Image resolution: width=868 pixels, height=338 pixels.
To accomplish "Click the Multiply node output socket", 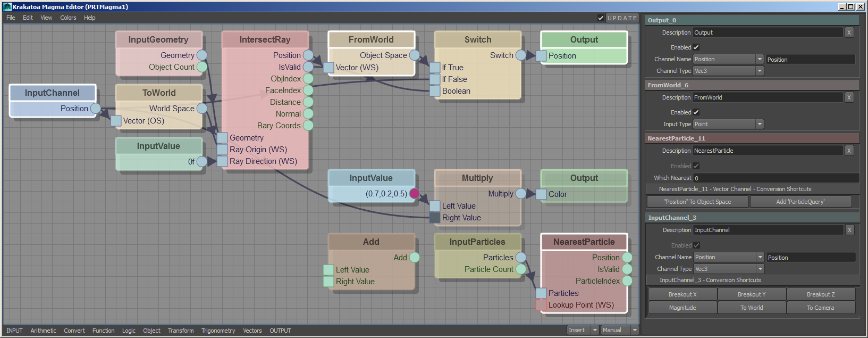I will 521,193.
